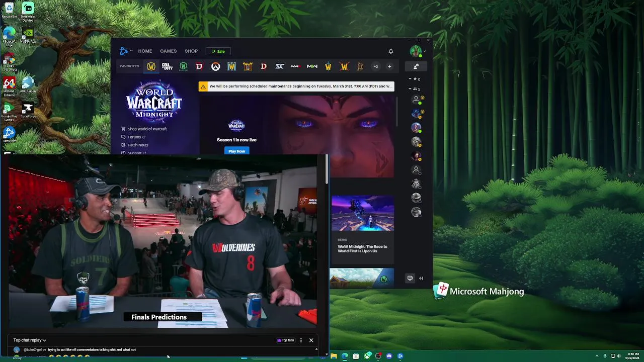Viewport: 644px width, 362px height.
Task: Open the taskbar clock and date
Action: pos(633,356)
